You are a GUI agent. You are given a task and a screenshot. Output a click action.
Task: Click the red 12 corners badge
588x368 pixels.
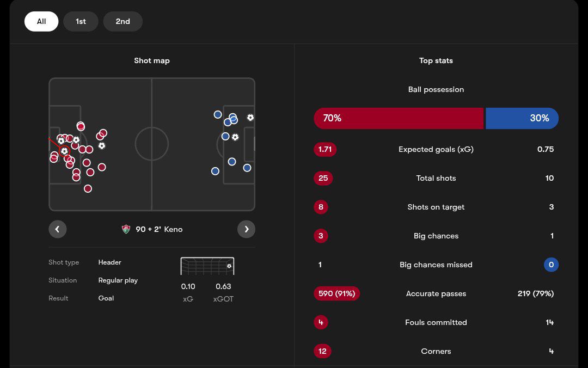[322, 351]
